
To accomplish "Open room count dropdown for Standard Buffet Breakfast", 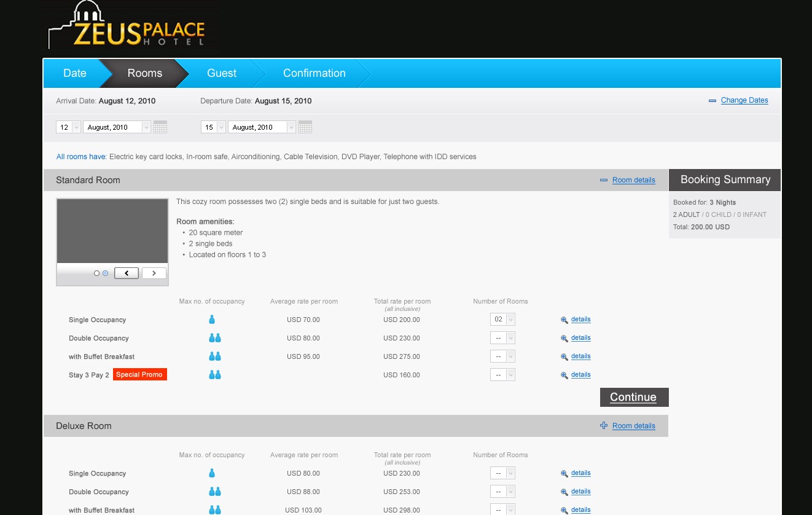I will 502,356.
